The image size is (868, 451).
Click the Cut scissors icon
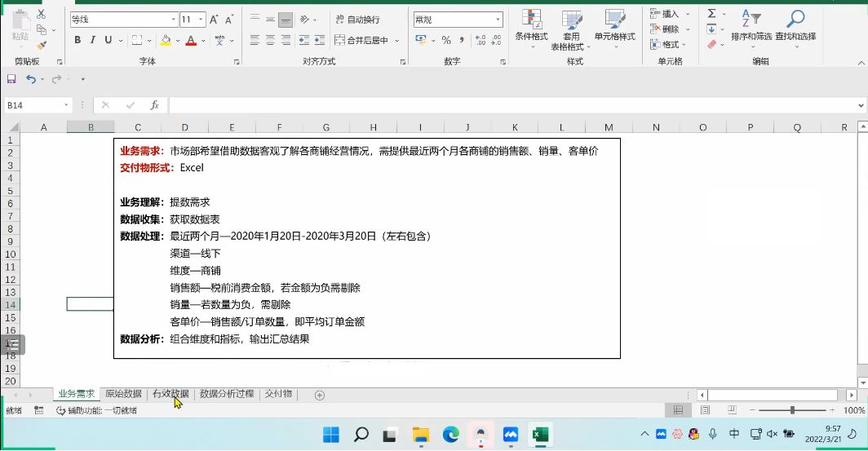[42, 14]
